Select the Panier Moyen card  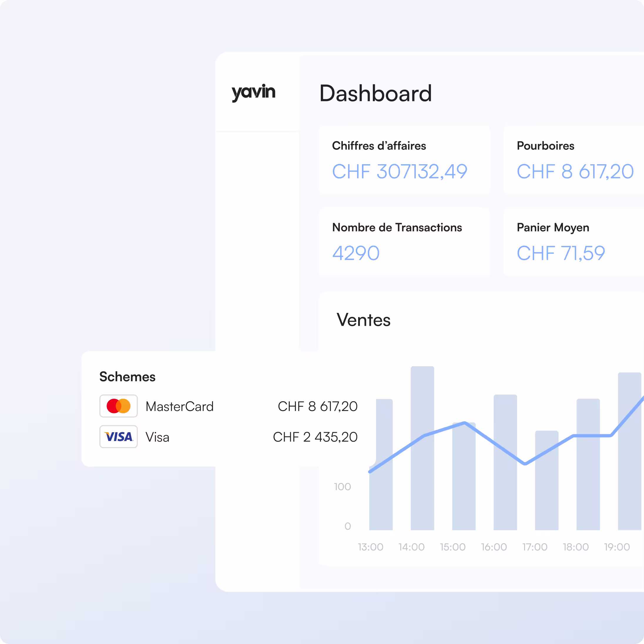[x=573, y=241]
